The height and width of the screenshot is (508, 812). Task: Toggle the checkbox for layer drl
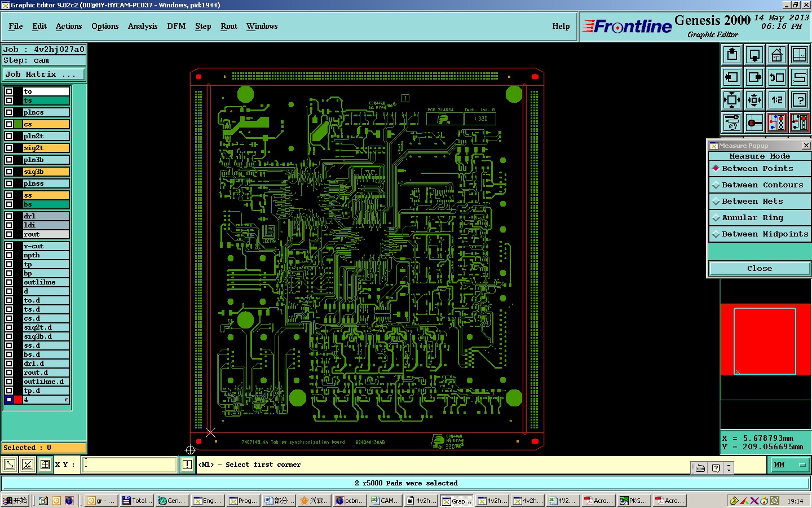pos(9,216)
